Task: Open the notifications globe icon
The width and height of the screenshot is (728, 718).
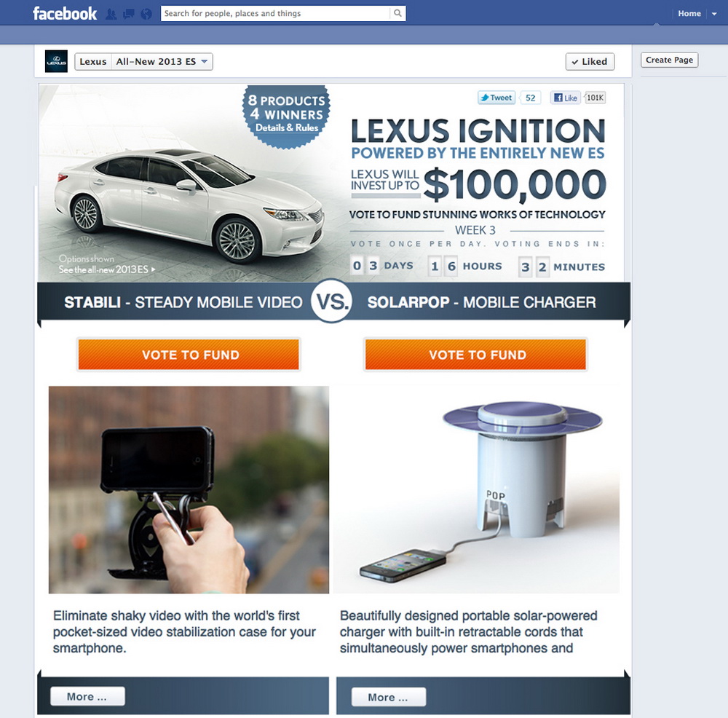Action: click(x=146, y=14)
